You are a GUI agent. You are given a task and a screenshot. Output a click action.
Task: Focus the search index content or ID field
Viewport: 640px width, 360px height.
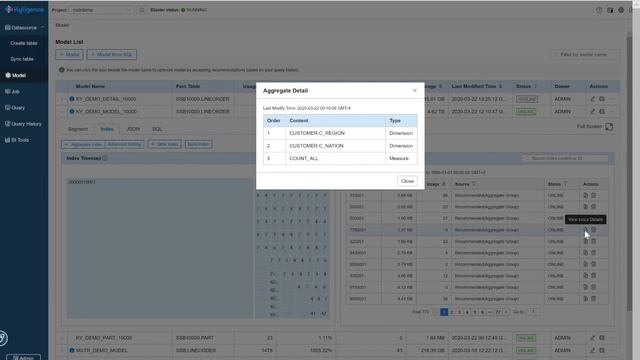point(565,158)
